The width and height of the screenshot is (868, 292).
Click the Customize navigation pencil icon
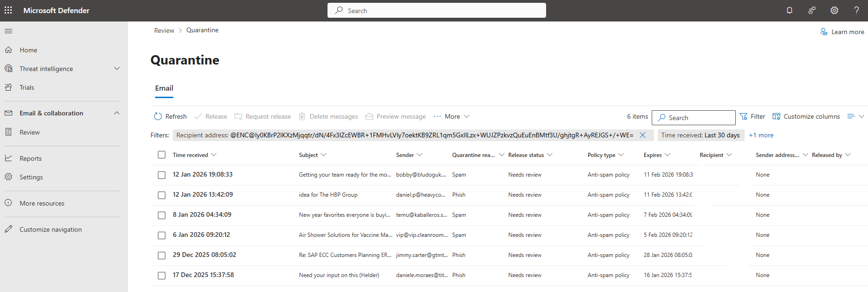click(x=8, y=229)
